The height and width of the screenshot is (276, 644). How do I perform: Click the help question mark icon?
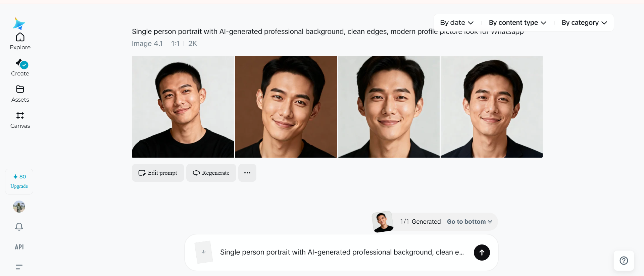pyautogui.click(x=624, y=261)
